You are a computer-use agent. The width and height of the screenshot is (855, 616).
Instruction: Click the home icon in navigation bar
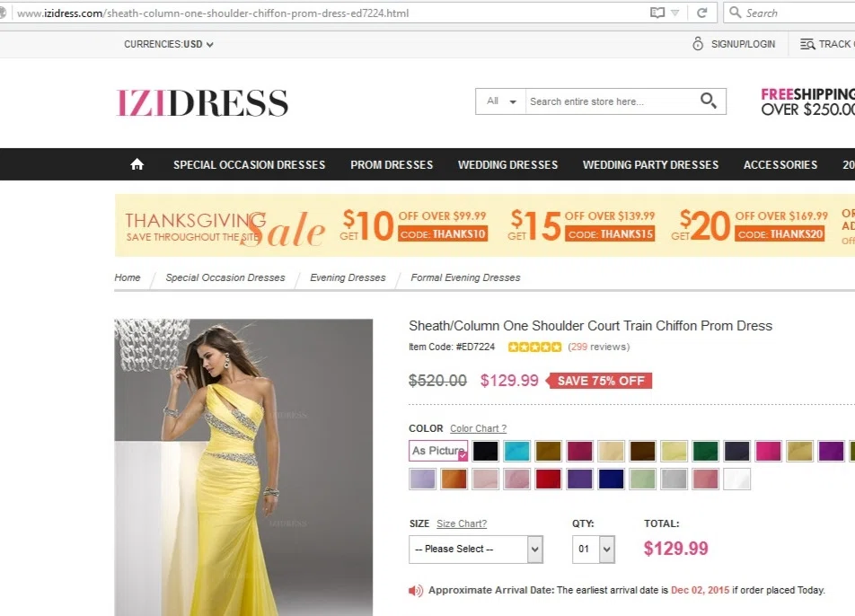[137, 164]
